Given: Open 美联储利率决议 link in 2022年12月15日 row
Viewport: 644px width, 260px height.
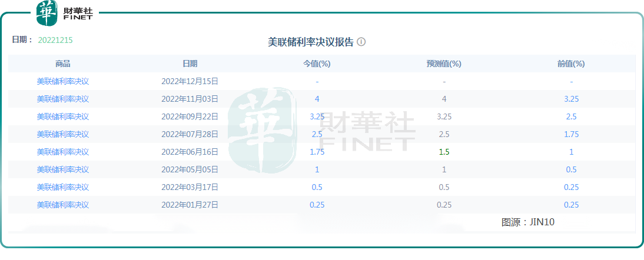Looking at the screenshot, I should click(x=63, y=81).
